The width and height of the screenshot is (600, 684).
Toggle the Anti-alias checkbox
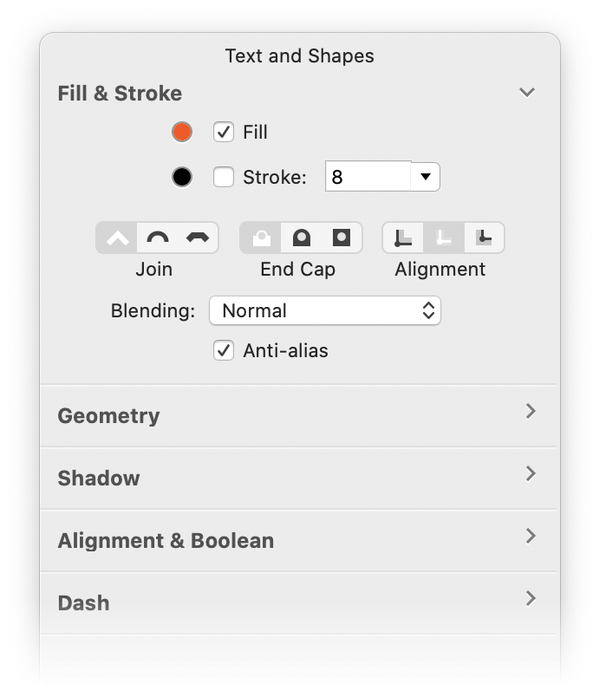tap(223, 350)
